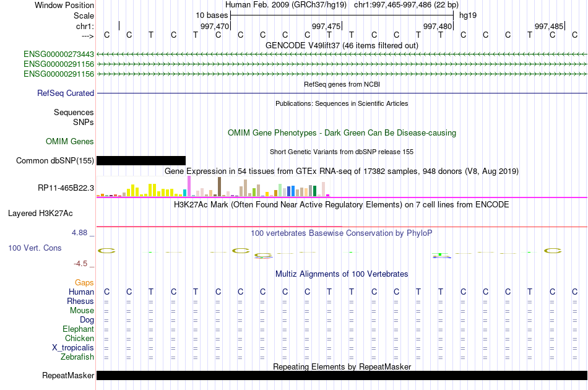Click the hg19 label beside scale bar

tap(468, 15)
